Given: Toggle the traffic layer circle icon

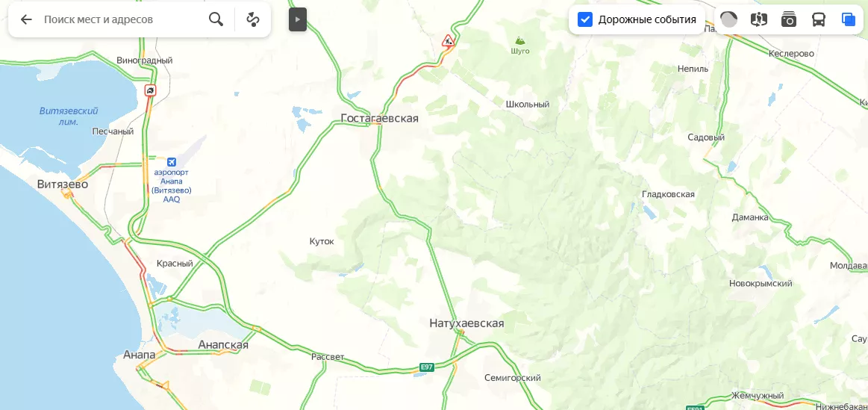Looking at the screenshot, I should (728, 19).
